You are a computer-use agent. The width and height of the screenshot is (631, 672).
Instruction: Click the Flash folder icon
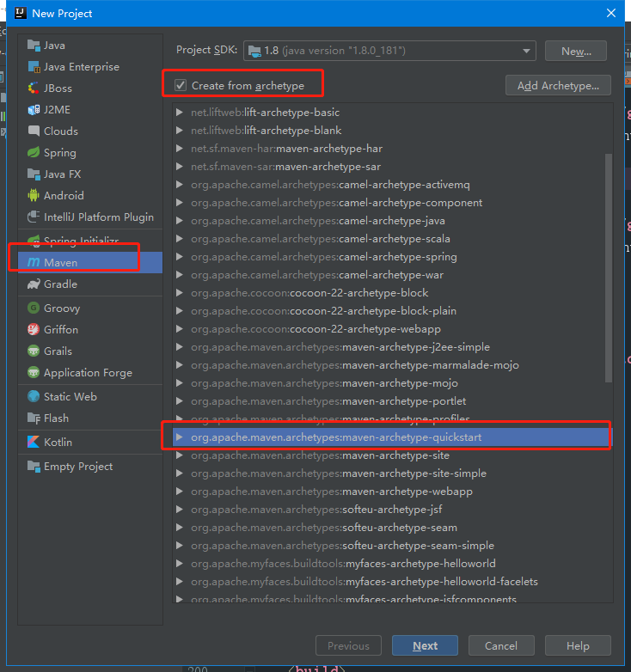pyautogui.click(x=34, y=418)
